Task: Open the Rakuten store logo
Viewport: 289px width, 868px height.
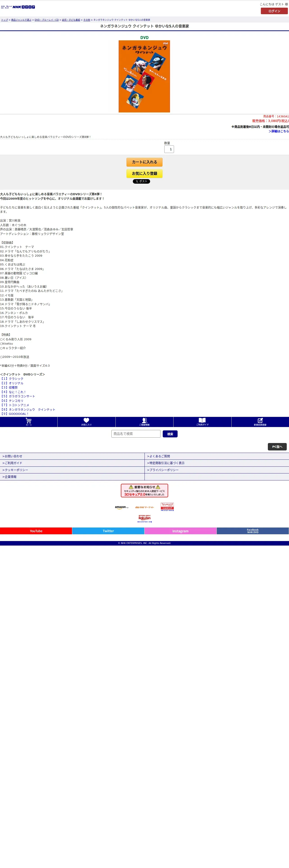Action: pyautogui.click(x=144, y=519)
